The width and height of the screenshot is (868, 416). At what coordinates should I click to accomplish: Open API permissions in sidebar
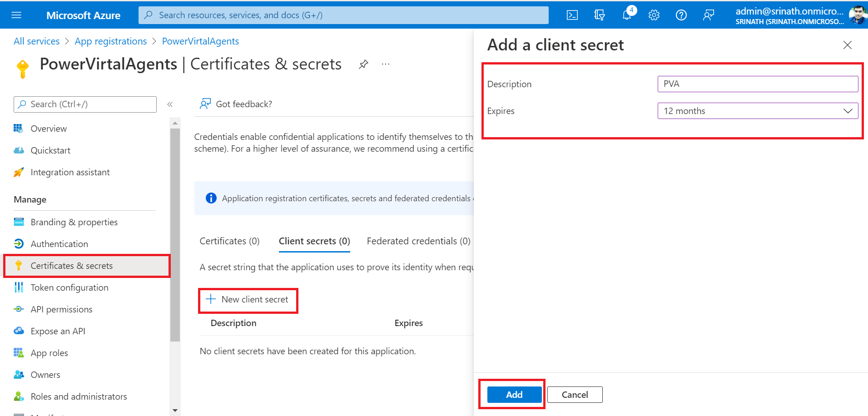coord(61,309)
